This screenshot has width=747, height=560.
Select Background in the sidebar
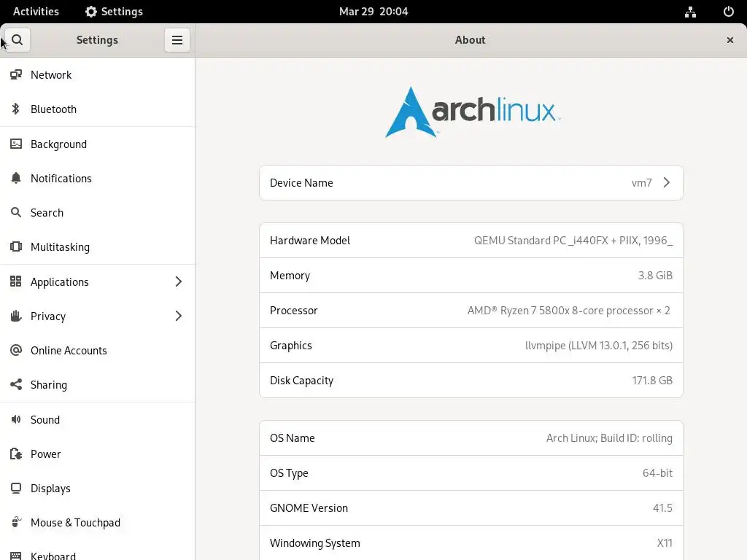[98, 144]
